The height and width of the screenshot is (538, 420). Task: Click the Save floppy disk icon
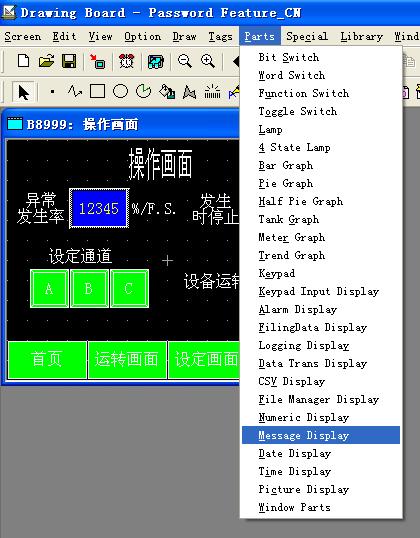(69, 61)
